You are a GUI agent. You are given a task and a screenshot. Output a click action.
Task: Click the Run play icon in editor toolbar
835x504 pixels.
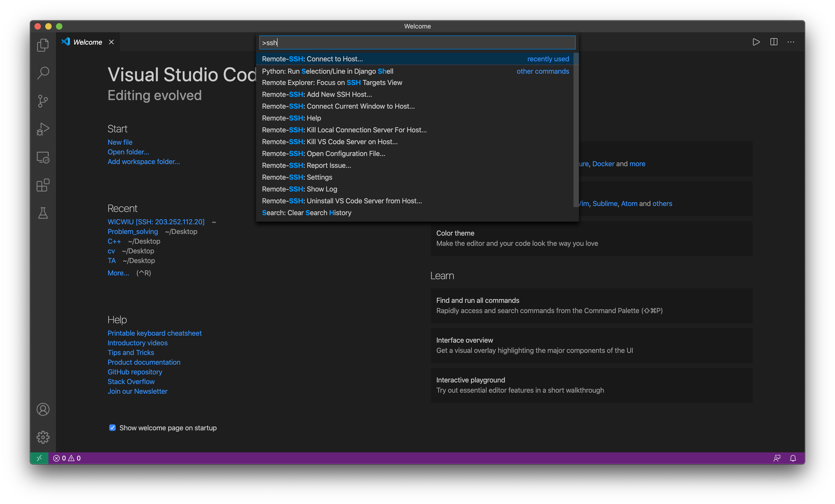pyautogui.click(x=756, y=42)
